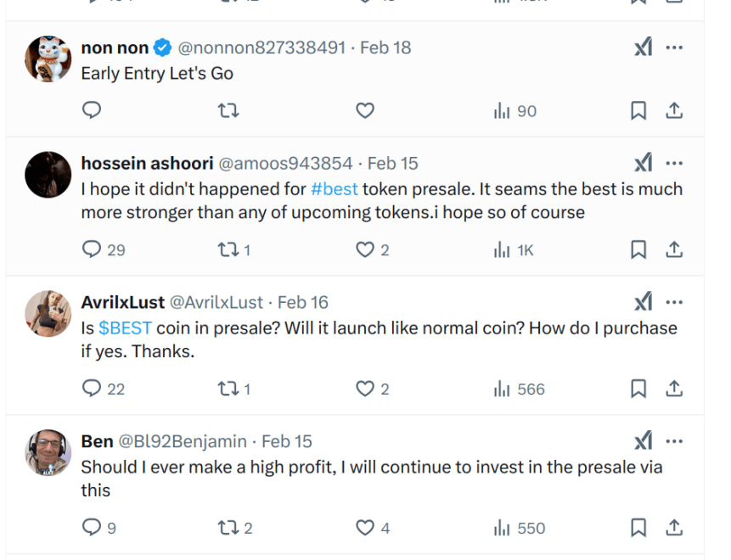Repost AvrilxLust's tweet
The width and height of the screenshot is (731, 560).
228,389
